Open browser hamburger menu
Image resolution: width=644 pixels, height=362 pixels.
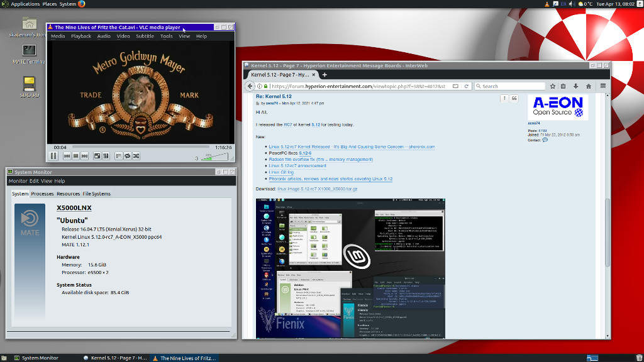tap(603, 86)
